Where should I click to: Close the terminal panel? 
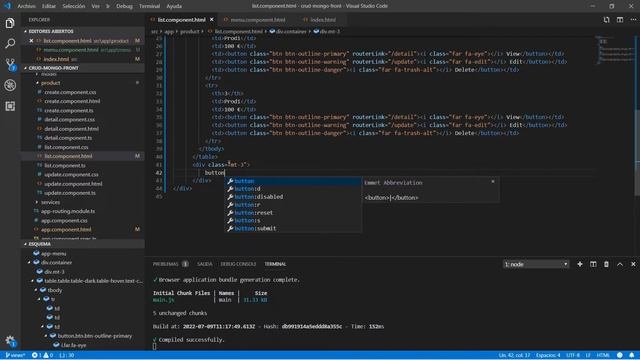click(x=633, y=264)
